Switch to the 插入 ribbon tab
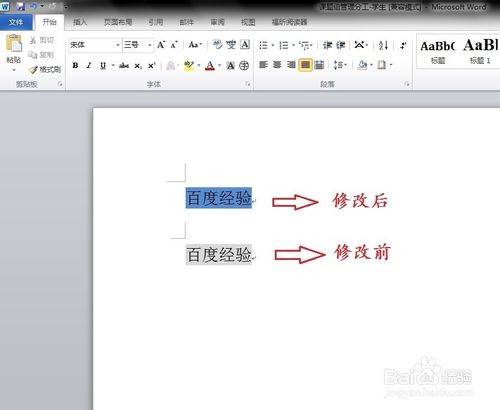 point(80,22)
